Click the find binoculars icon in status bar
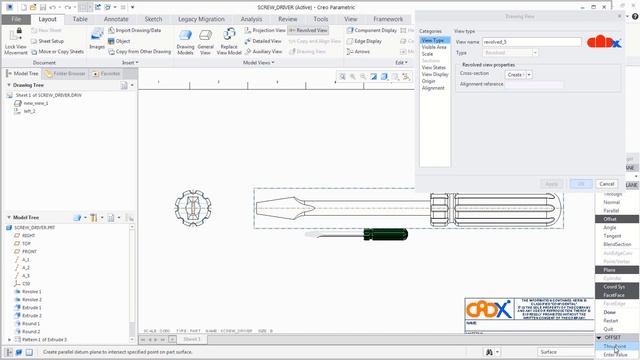 pos(489,352)
